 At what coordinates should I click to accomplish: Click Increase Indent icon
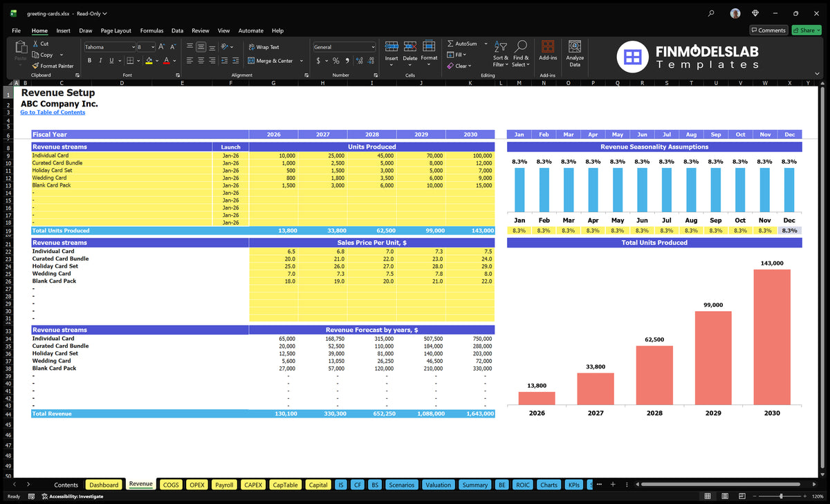point(236,61)
